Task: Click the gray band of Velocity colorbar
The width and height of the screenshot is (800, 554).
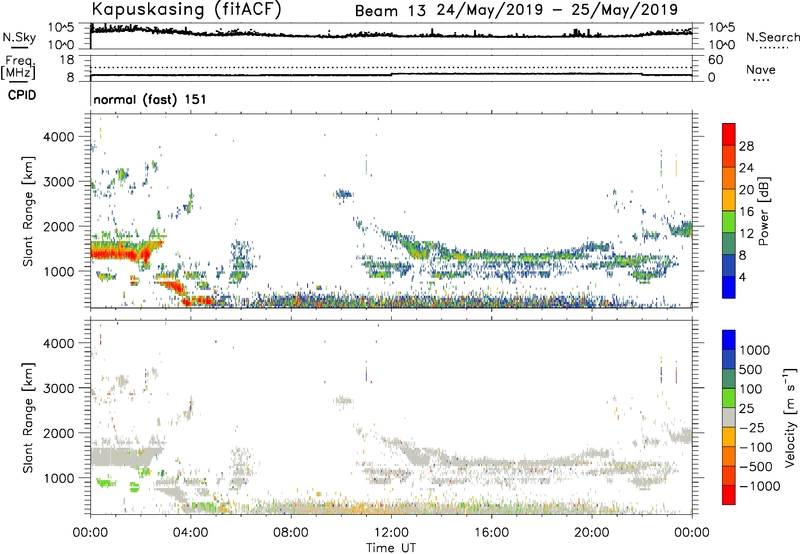Action: coord(729,417)
